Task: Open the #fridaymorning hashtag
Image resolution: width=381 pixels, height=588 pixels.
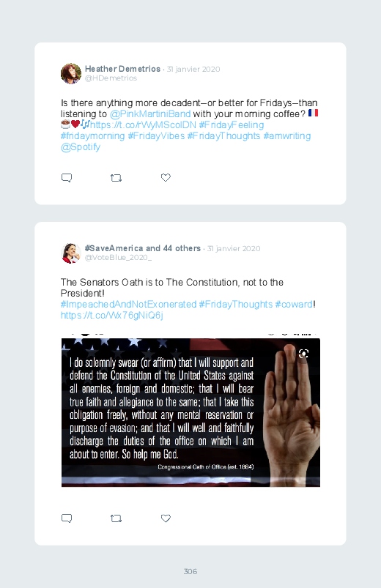Action: pos(93,135)
